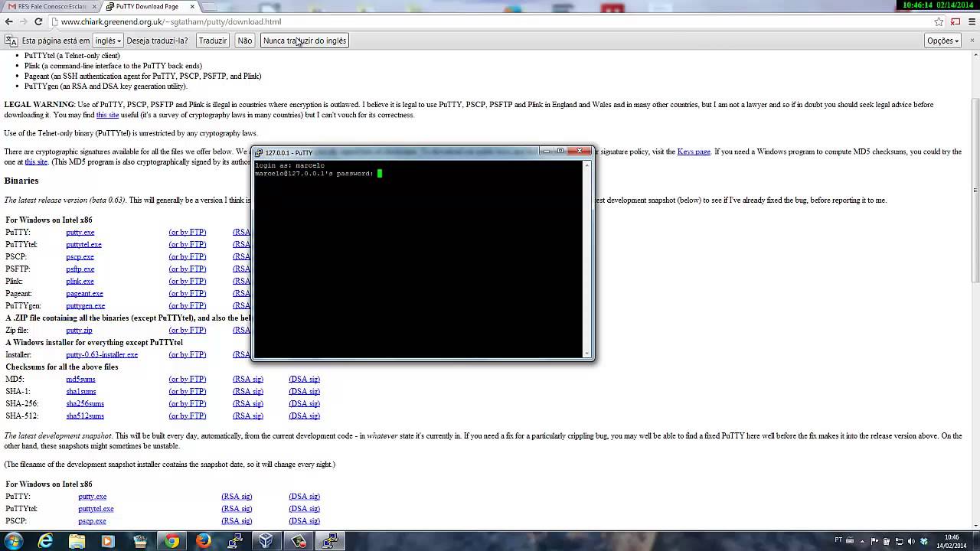980x551 pixels.
Task: Click the PuTTY terminal scrollbar
Action: tap(588, 259)
